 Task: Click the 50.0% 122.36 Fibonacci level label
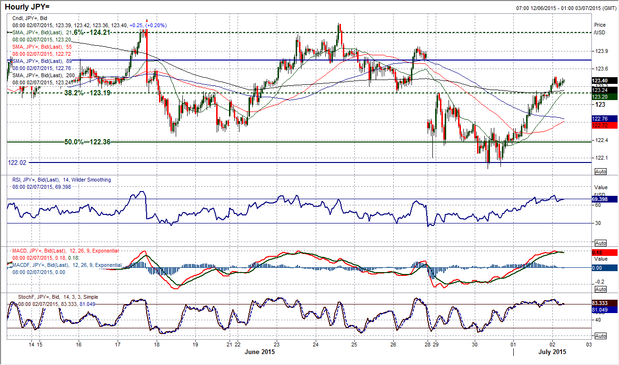[x=87, y=142]
